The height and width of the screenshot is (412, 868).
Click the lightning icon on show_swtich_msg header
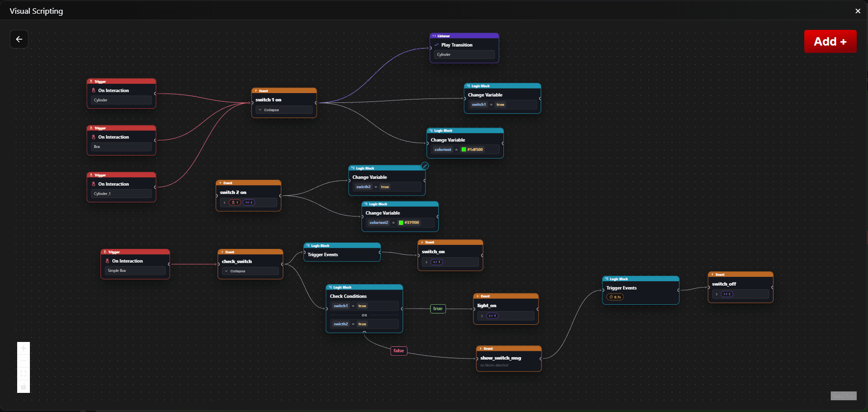pyautogui.click(x=481, y=349)
